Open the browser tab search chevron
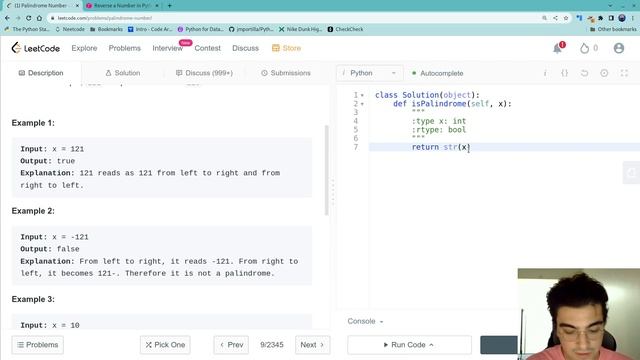 coord(610,6)
